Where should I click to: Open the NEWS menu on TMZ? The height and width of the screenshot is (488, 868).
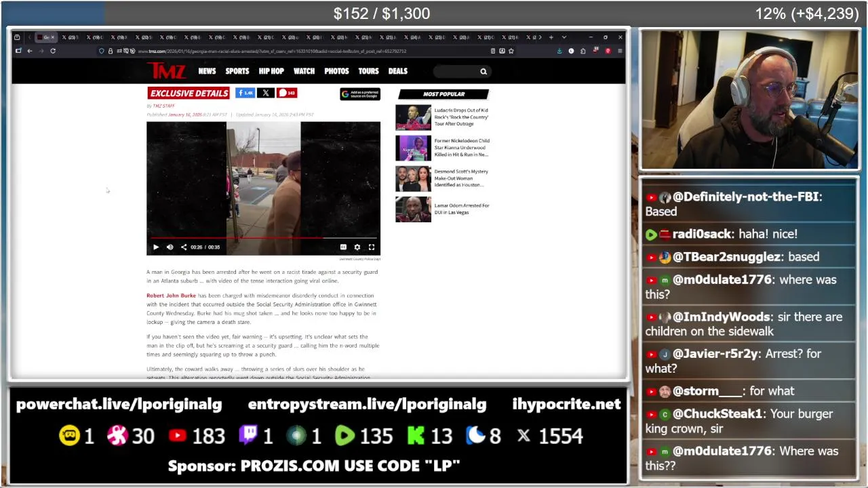tap(207, 71)
